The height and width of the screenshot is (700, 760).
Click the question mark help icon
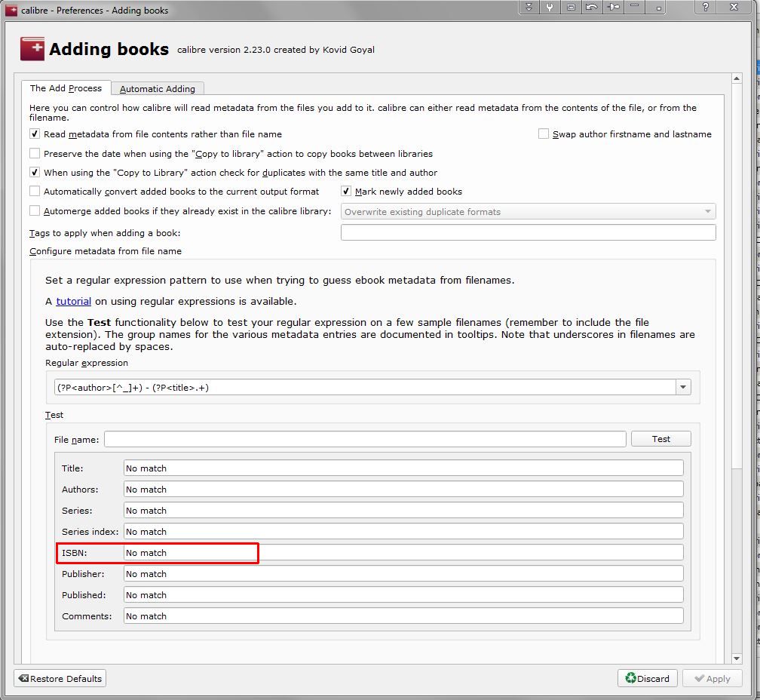pos(706,8)
